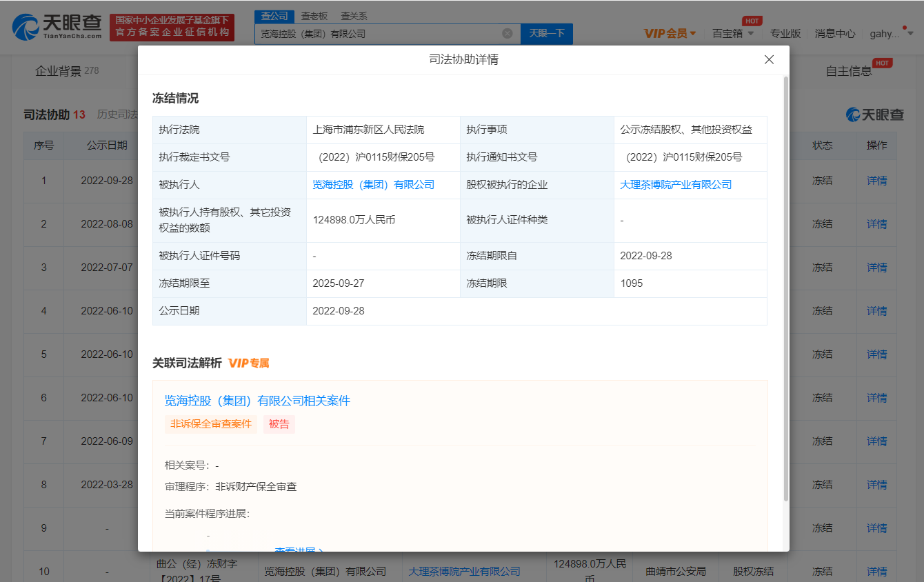Click the 天眼一下 search button
Image resolution: width=924 pixels, height=582 pixels.
pyautogui.click(x=547, y=33)
